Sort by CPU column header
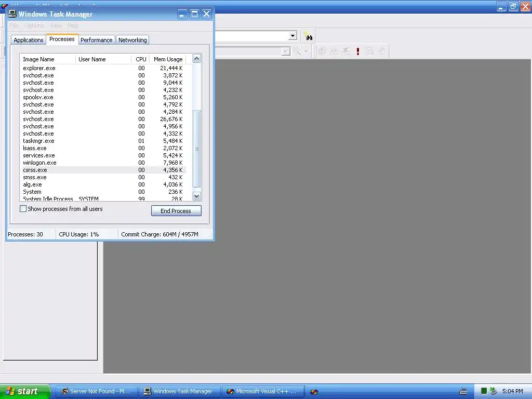 click(140, 59)
